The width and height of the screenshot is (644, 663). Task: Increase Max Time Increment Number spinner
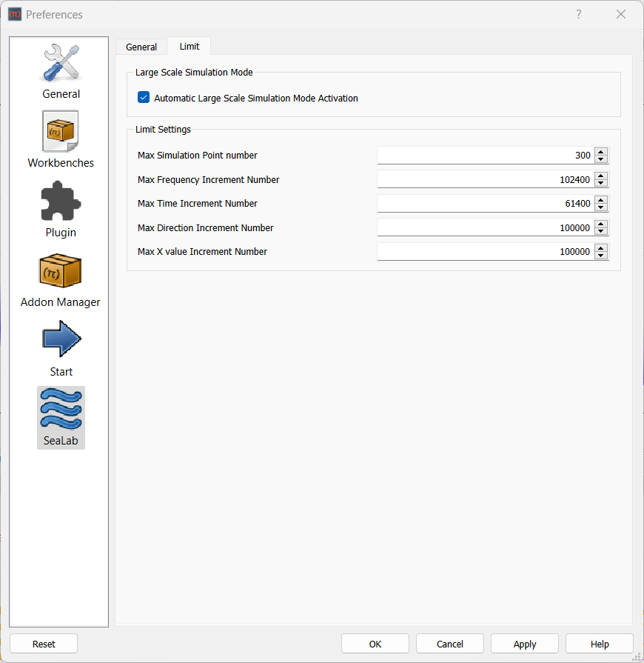coord(601,200)
